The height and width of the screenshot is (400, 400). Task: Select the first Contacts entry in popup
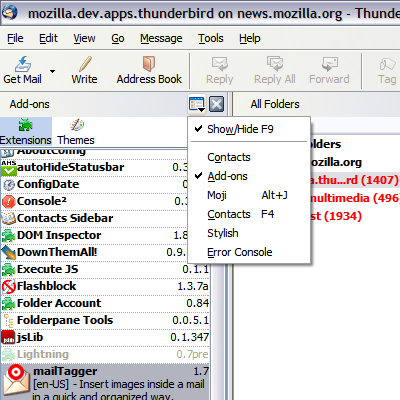coord(249,157)
